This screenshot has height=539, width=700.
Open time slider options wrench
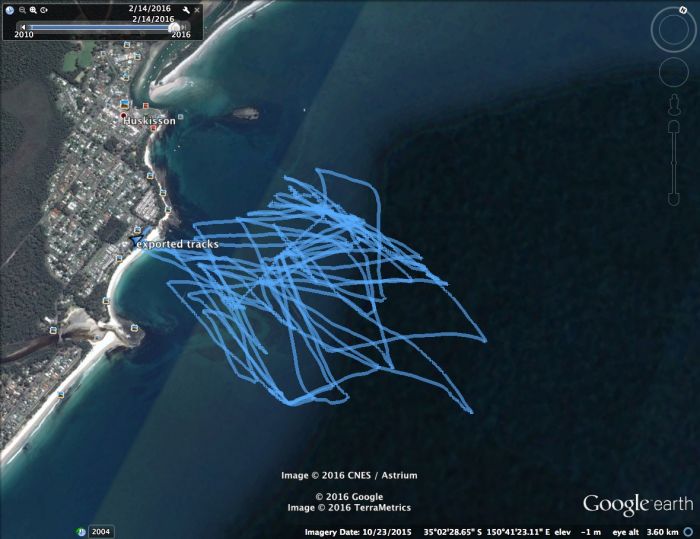click(x=186, y=10)
